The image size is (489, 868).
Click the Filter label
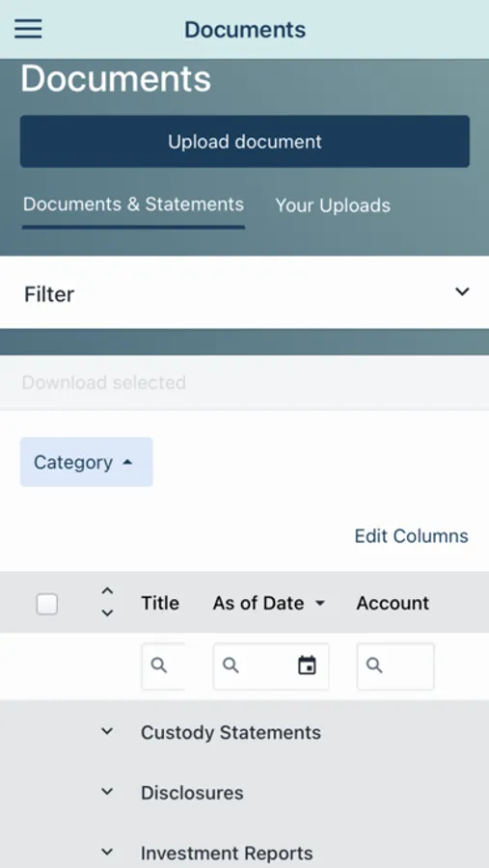49,294
